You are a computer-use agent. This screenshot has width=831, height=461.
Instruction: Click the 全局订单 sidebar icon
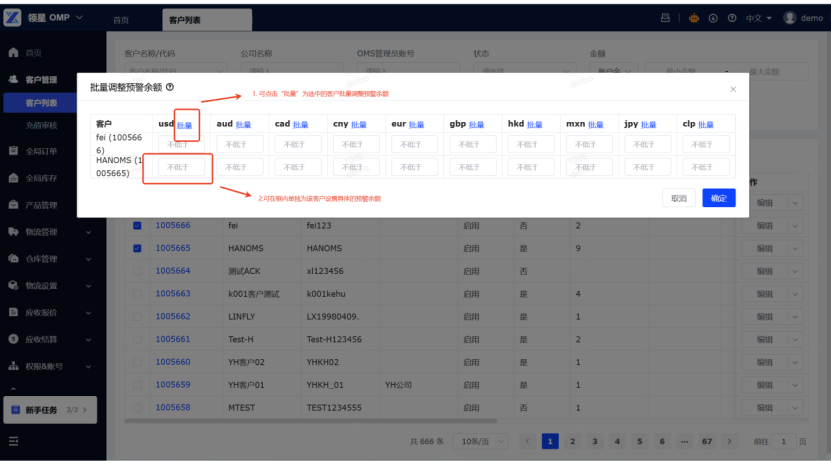pyautogui.click(x=13, y=152)
